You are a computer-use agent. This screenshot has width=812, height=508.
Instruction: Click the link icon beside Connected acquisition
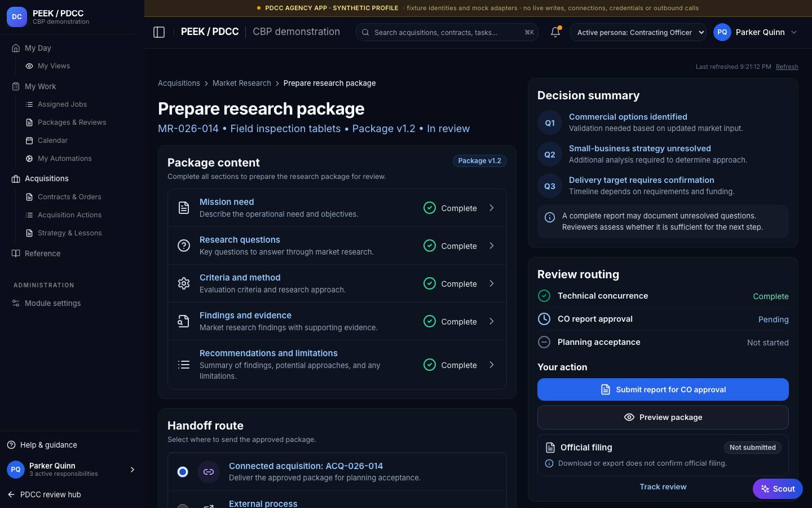209,472
